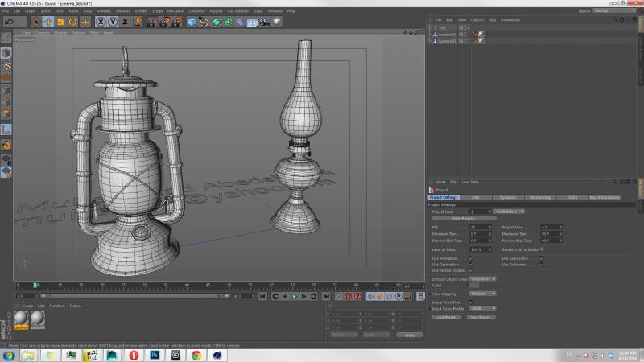The image size is (644, 362).
Task: Disable the Linear Workflow checkbox
Action: point(470,302)
